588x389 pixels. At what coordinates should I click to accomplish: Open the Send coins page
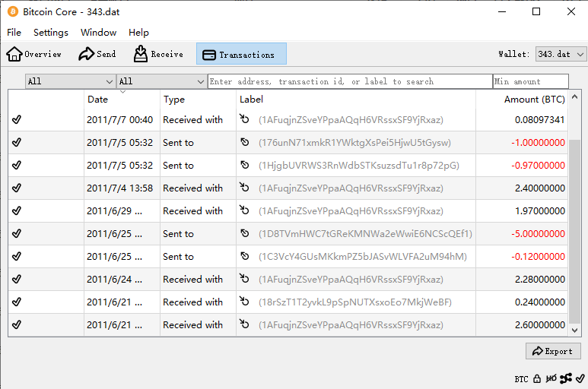point(97,54)
